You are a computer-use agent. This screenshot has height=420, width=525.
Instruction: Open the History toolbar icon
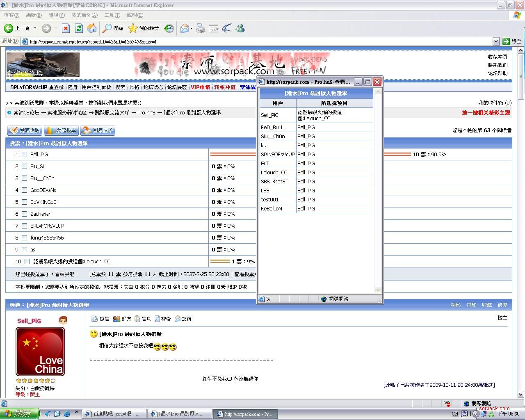(169, 28)
